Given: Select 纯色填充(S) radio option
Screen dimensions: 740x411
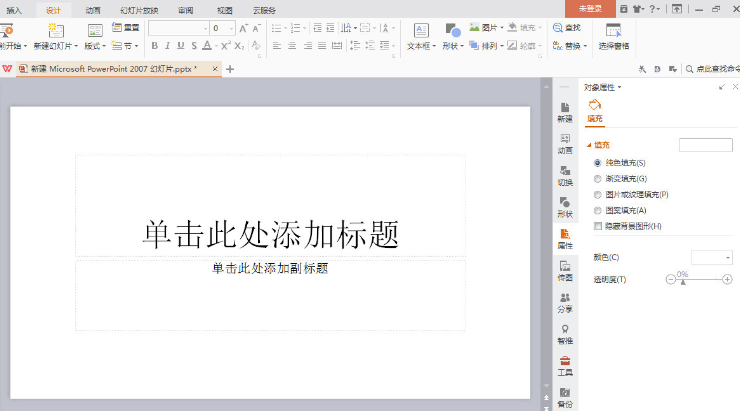Looking at the screenshot, I should coord(597,163).
